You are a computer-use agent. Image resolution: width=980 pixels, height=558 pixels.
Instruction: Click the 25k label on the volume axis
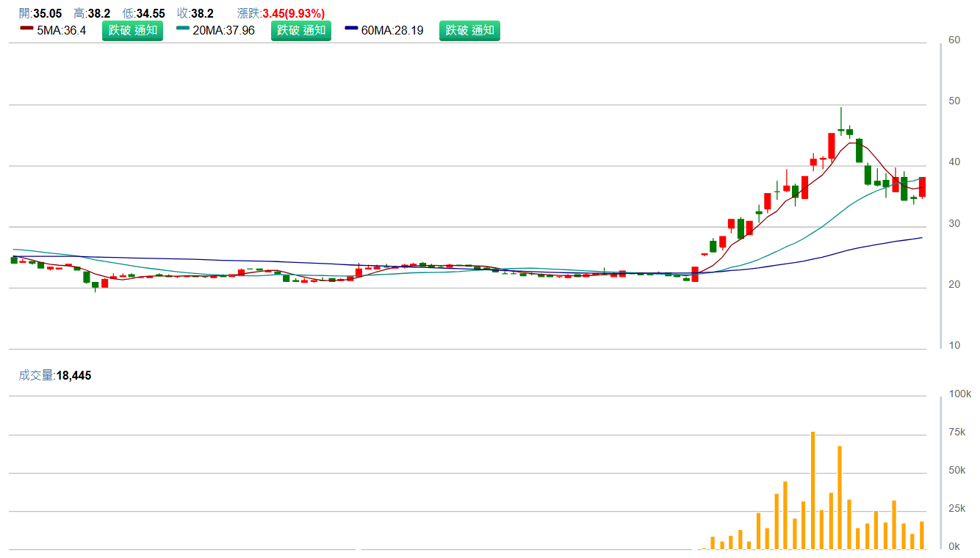tap(957, 509)
